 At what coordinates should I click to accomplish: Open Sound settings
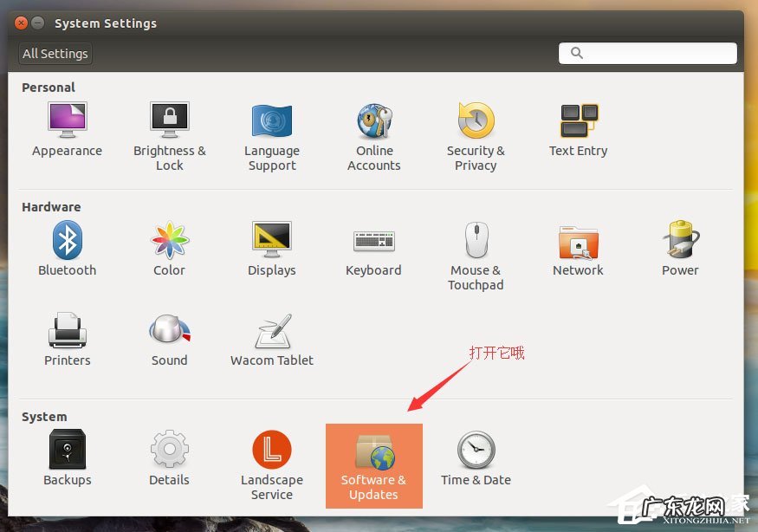[169, 338]
